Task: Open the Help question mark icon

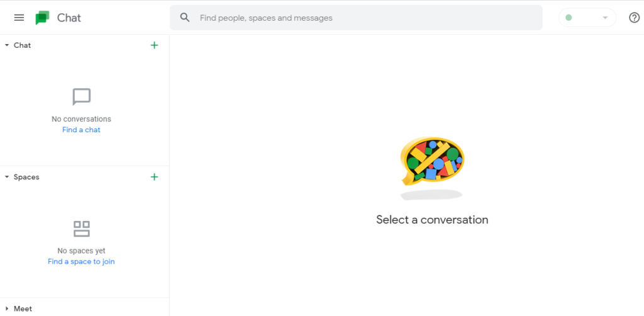Action: click(x=634, y=18)
